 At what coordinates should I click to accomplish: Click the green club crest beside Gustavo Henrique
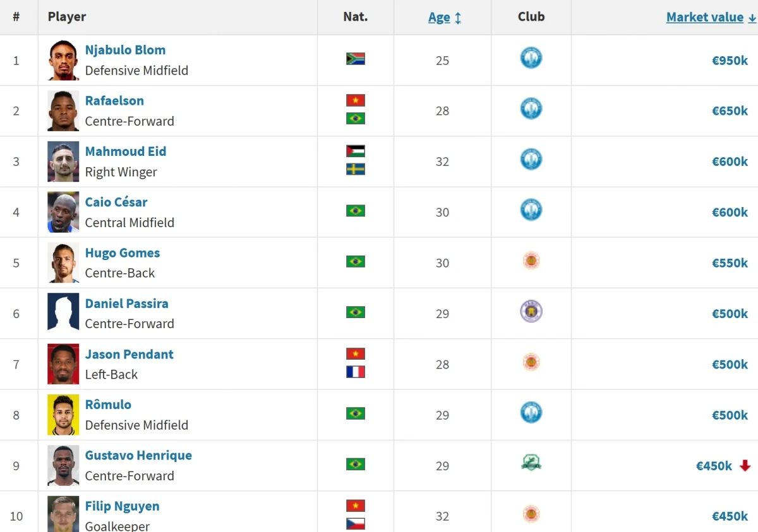[x=531, y=463]
